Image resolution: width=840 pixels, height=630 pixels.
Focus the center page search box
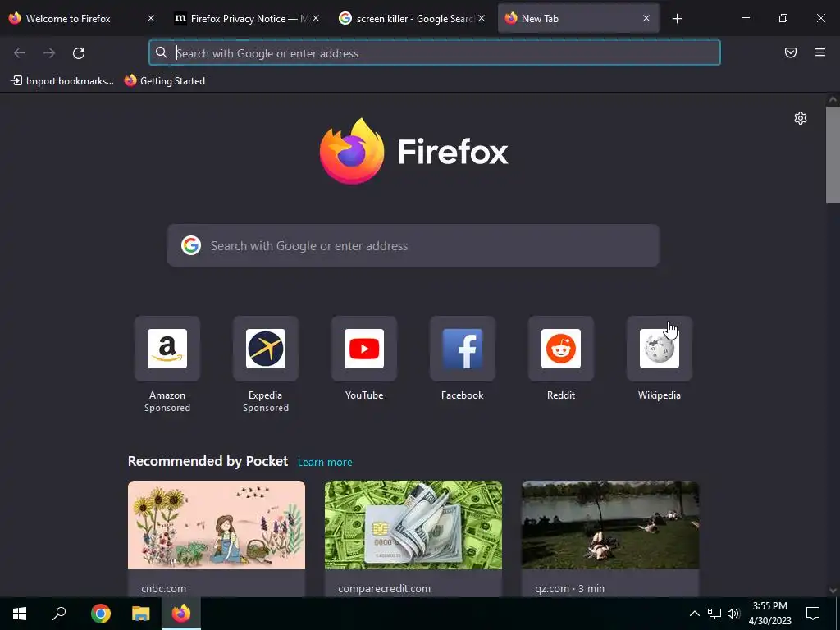(413, 245)
